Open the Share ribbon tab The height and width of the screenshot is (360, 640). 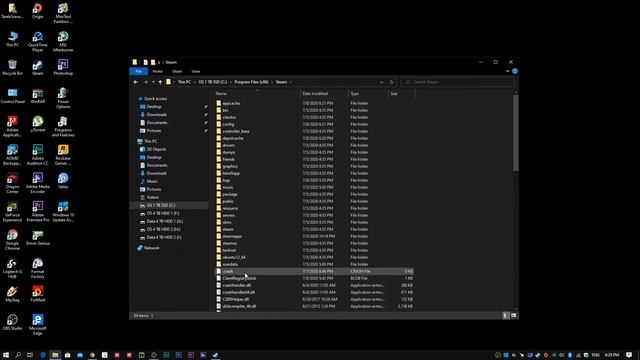[177, 71]
